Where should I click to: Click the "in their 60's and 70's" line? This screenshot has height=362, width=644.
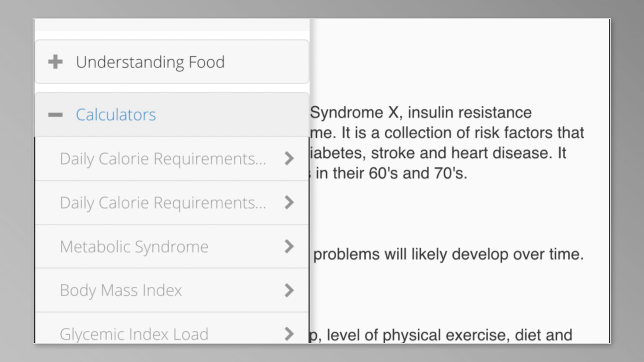(391, 173)
